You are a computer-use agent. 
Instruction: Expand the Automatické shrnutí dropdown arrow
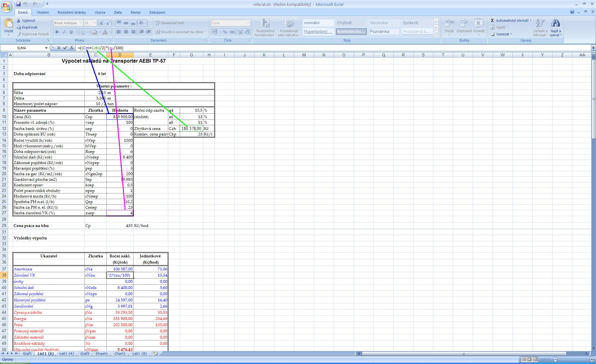(531, 20)
